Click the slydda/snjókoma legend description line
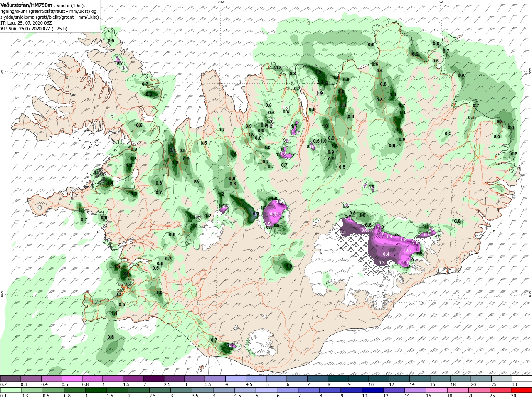532x399 pixels. (49, 17)
